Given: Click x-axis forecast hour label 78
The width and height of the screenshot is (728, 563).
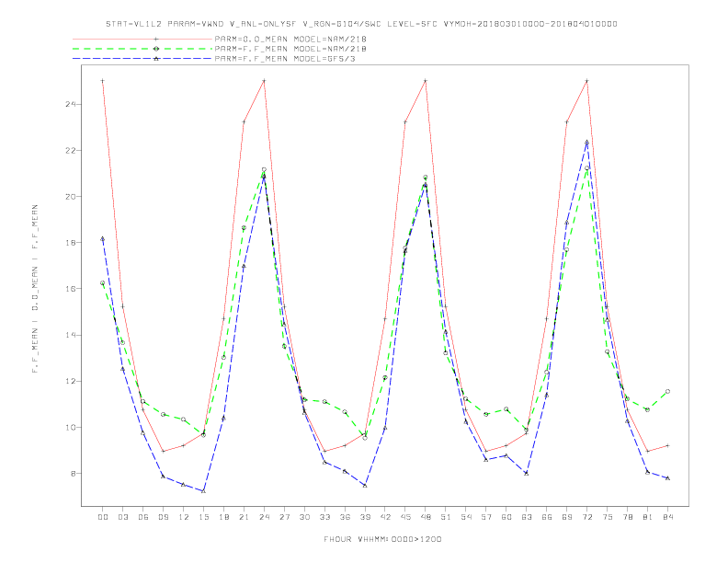Looking at the screenshot, I should pos(628,517).
